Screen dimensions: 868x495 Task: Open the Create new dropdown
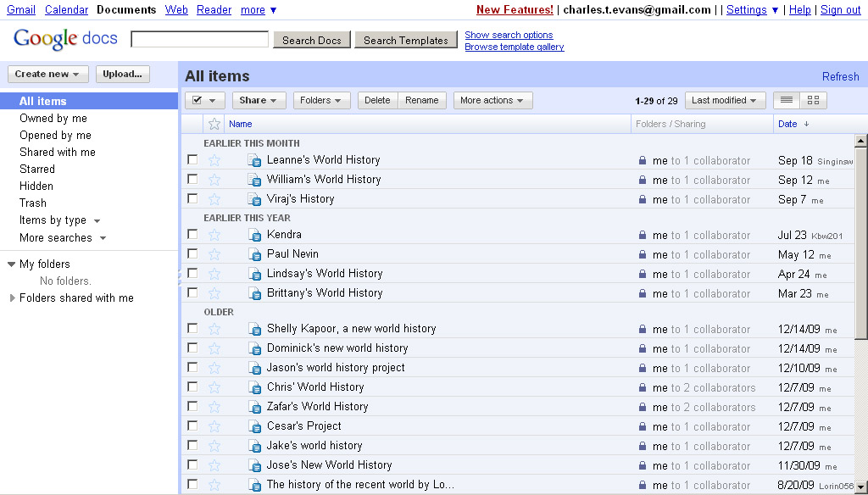point(48,75)
